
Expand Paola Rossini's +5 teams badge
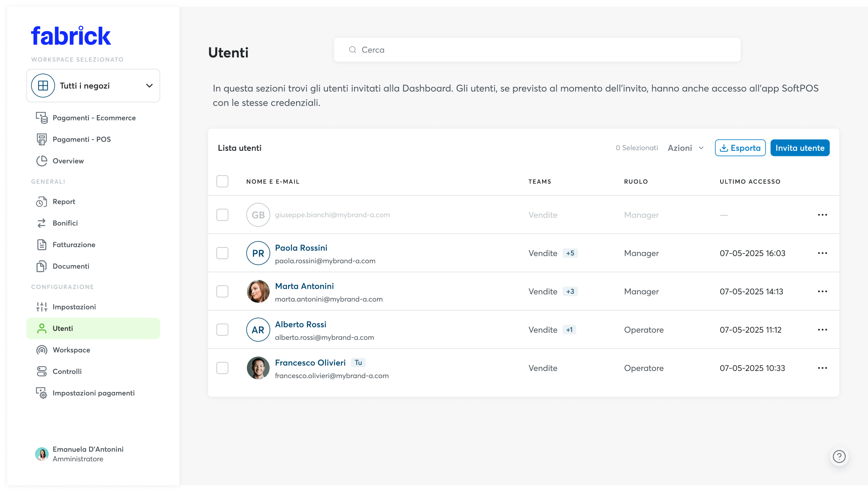coord(570,253)
